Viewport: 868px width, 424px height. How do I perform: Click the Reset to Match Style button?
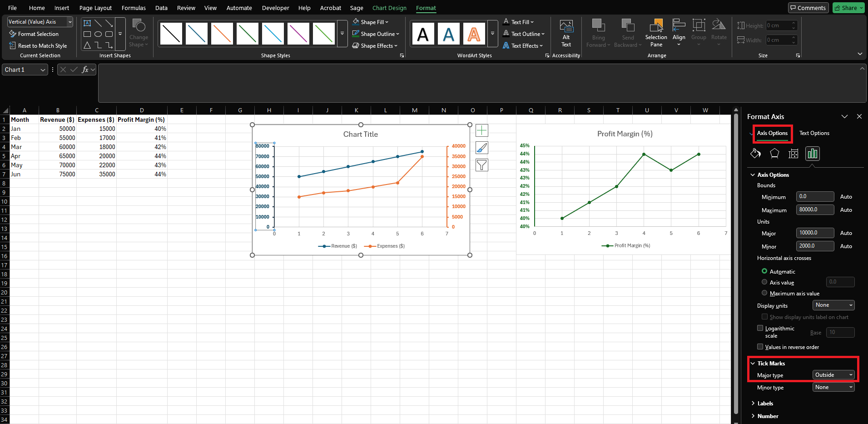pyautogui.click(x=39, y=45)
